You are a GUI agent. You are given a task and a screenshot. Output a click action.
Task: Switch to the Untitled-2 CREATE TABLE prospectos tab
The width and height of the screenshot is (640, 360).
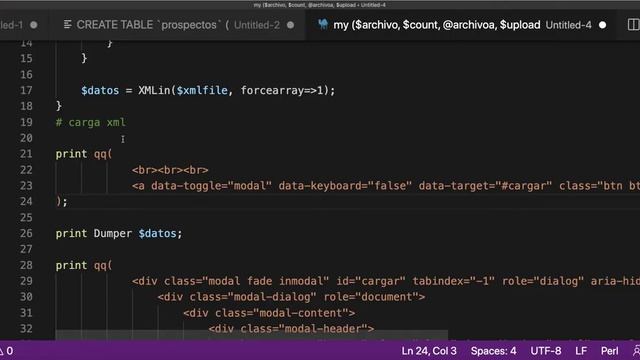[178, 25]
